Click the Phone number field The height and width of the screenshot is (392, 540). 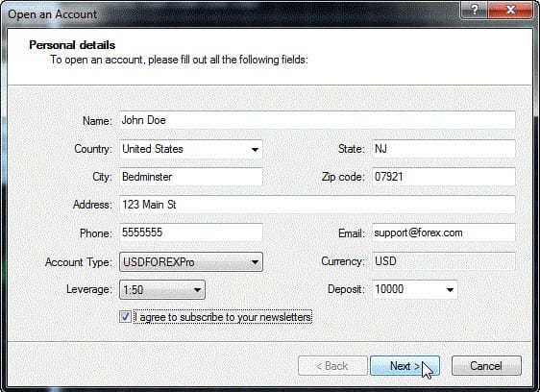coord(191,233)
